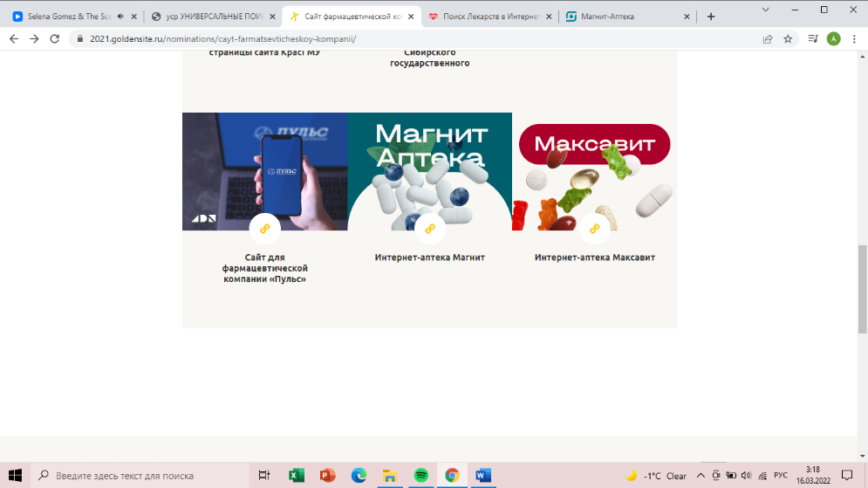
Task: Open the Windows Start menu
Action: click(x=15, y=475)
